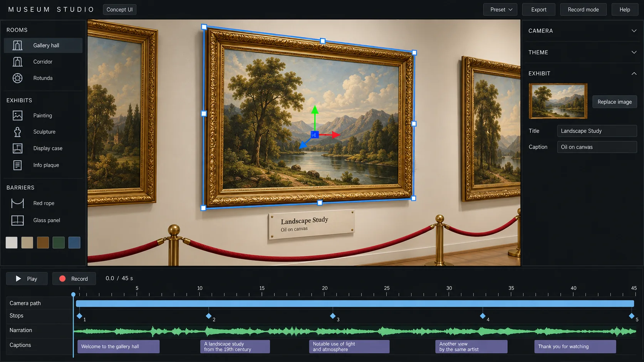The image size is (644, 362).
Task: Collapse the EXHIBIT section
Action: (x=634, y=73)
